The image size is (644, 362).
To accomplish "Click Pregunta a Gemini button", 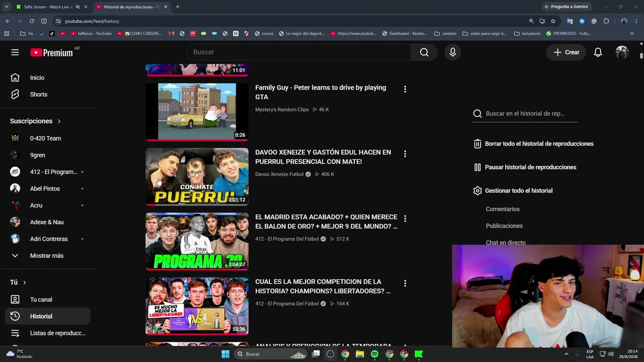I will pos(566,7).
